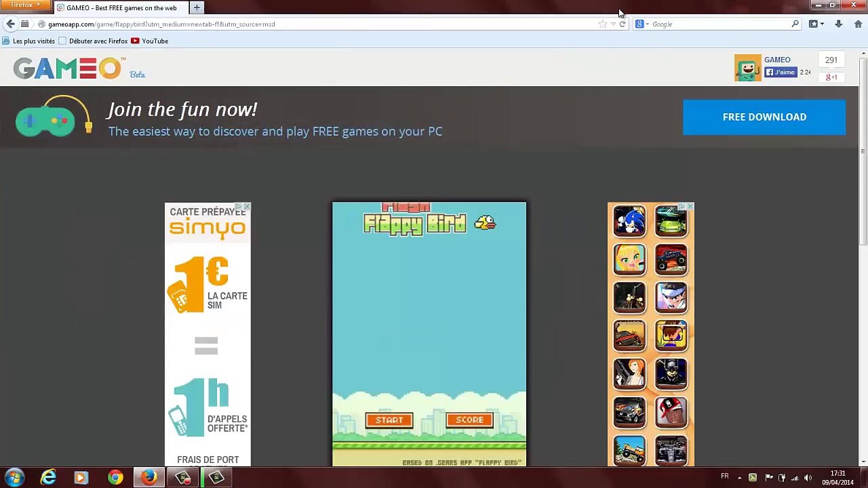Expand the URL history dropdown arrow
The height and width of the screenshot is (488, 868).
pyautogui.click(x=613, y=24)
